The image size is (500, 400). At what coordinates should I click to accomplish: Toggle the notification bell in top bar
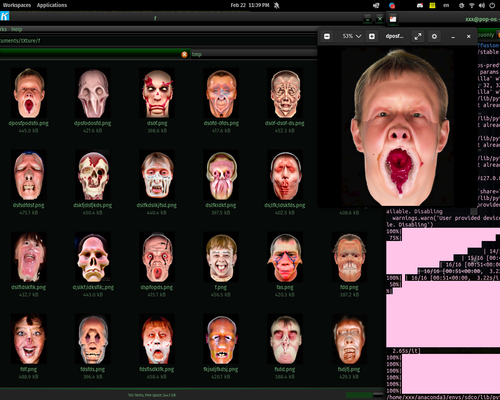tap(276, 5)
